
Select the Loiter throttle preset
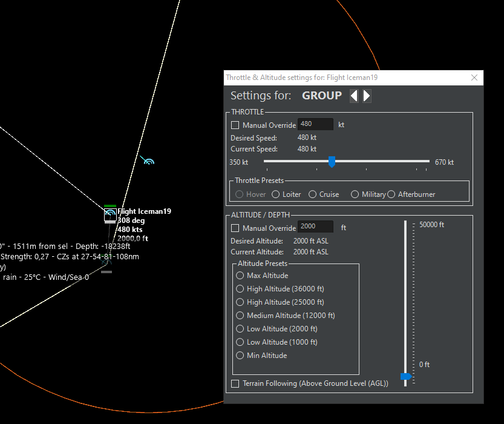(276, 194)
